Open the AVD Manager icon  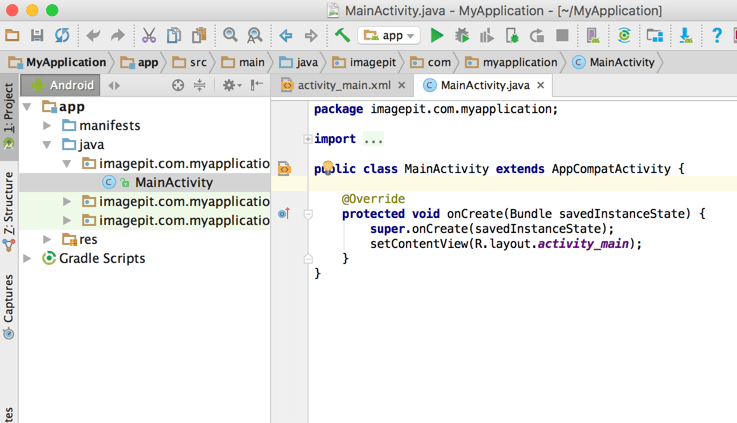[x=593, y=35]
